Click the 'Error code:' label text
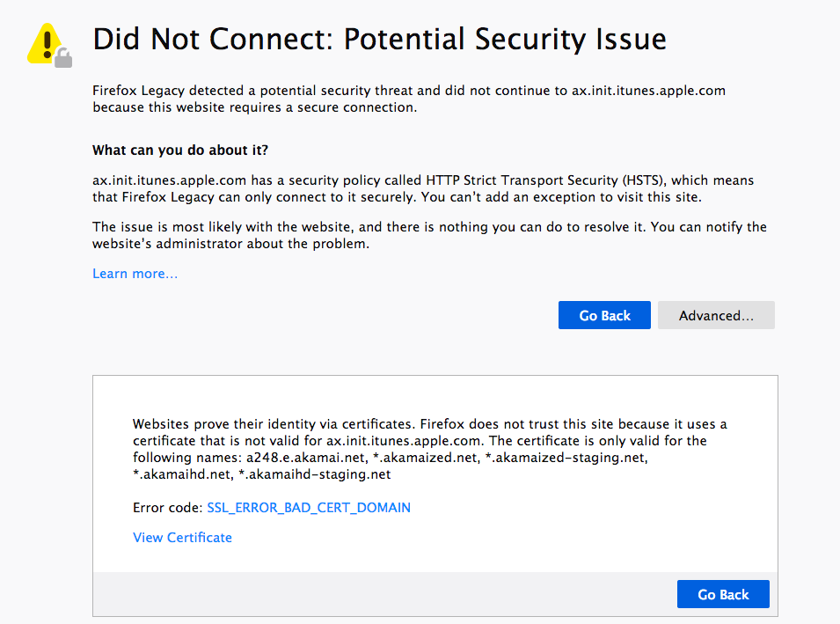The width and height of the screenshot is (840, 624). click(168, 508)
